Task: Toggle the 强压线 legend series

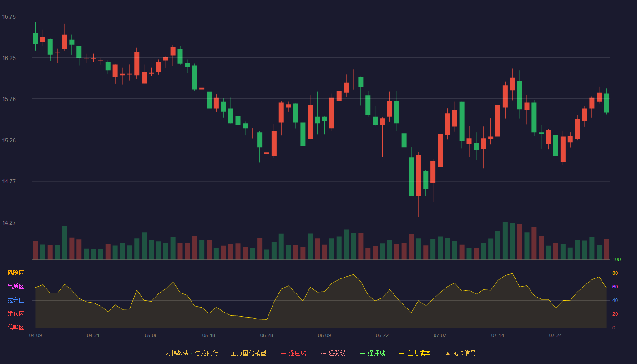Action: 293,353
